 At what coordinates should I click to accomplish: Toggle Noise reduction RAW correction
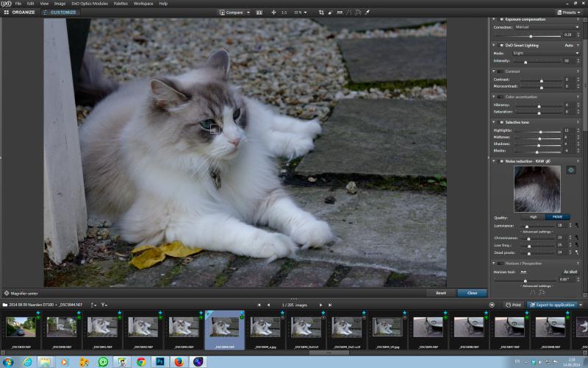(x=501, y=161)
